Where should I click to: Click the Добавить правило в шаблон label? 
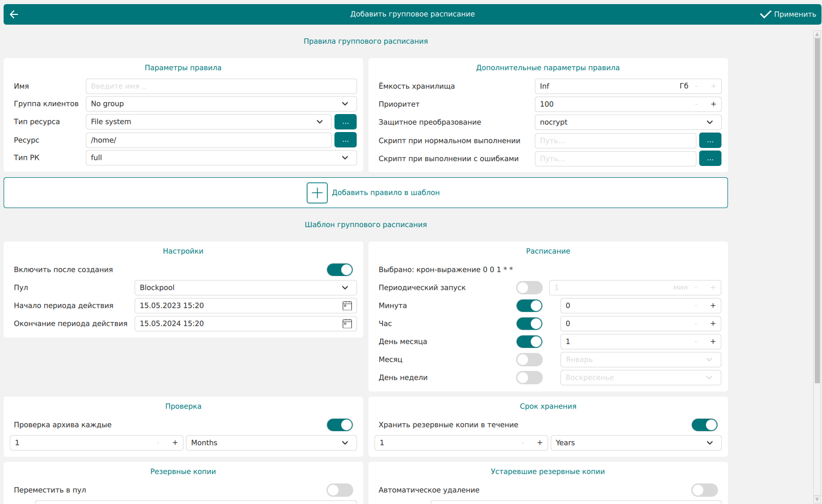(x=385, y=193)
